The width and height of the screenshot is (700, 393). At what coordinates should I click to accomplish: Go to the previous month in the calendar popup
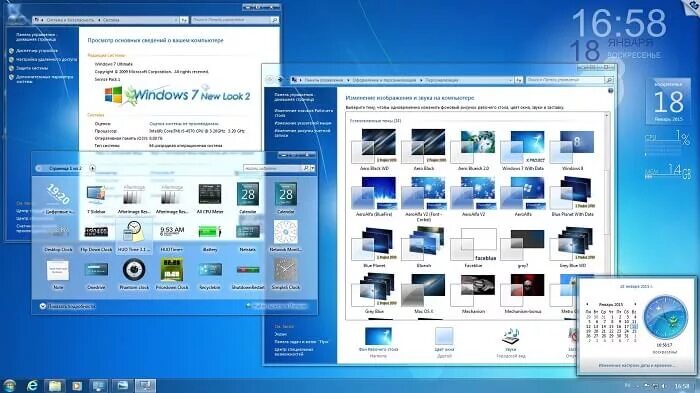pos(587,304)
